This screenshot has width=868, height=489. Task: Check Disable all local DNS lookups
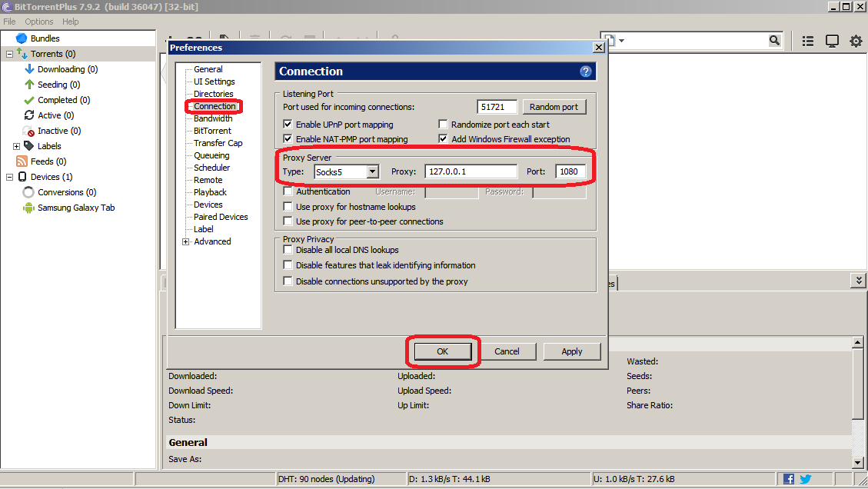pyautogui.click(x=288, y=249)
